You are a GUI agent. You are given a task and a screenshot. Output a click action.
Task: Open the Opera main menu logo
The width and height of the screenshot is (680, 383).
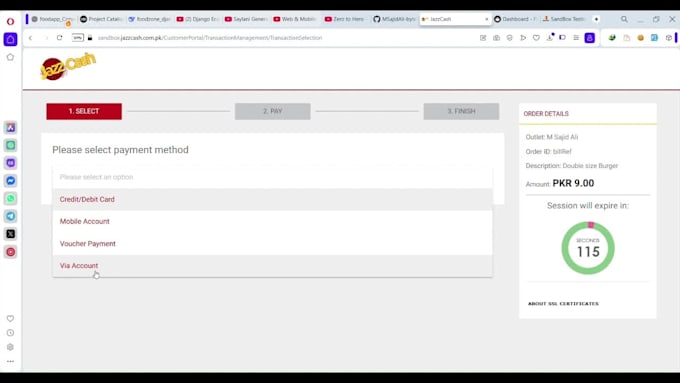(x=10, y=21)
